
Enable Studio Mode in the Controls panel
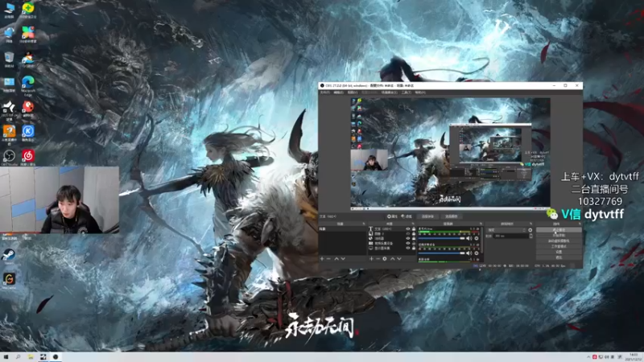tap(559, 246)
